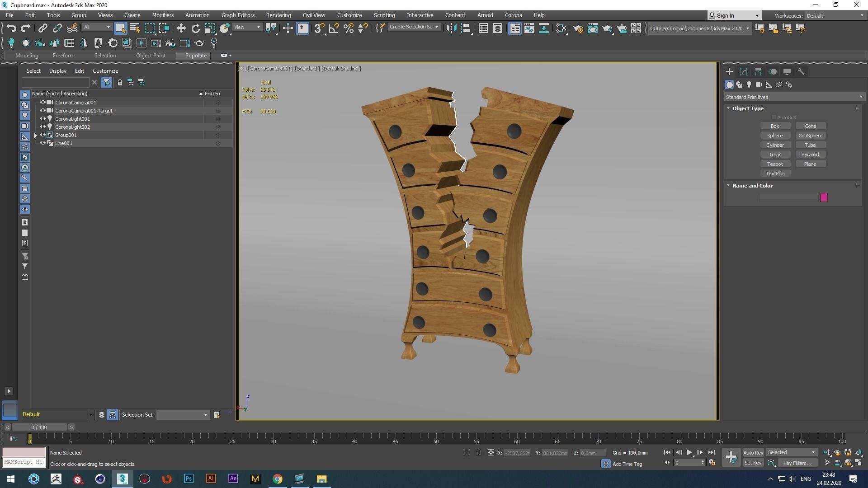Viewport: 868px width, 488px height.
Task: Expand the Group001 tree node
Action: click(x=36, y=135)
